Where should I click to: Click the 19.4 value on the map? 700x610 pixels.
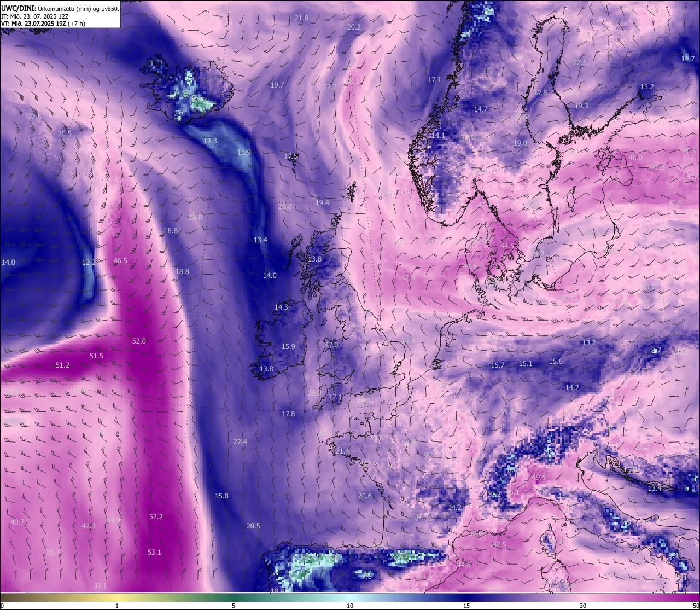[322, 202]
